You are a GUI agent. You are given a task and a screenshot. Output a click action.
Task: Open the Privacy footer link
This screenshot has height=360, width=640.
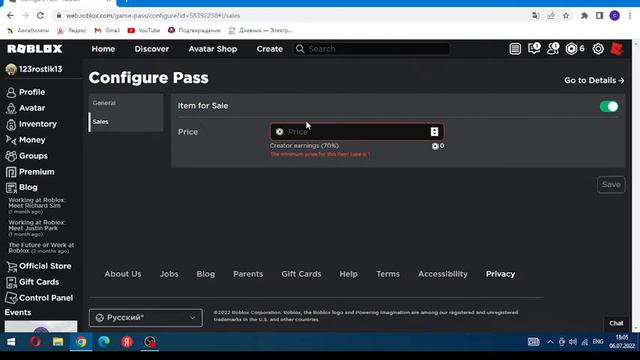(500, 274)
